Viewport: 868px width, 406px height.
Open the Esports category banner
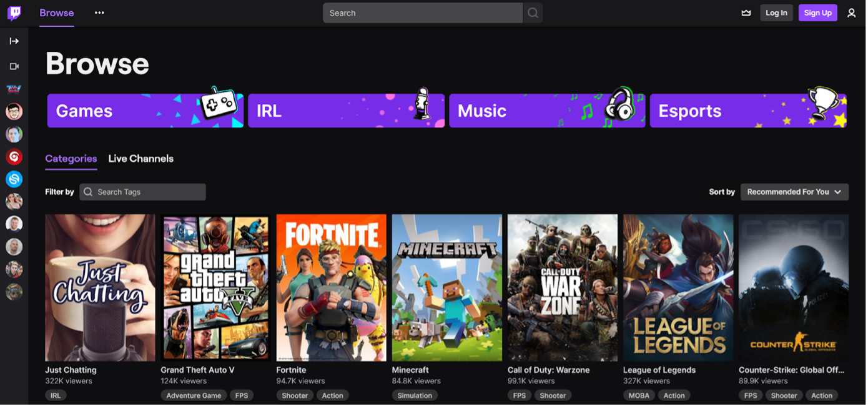click(x=748, y=111)
